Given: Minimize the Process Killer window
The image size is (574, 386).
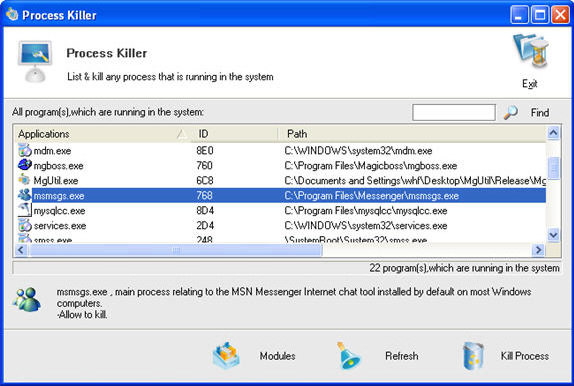Looking at the screenshot, I should 519,15.
